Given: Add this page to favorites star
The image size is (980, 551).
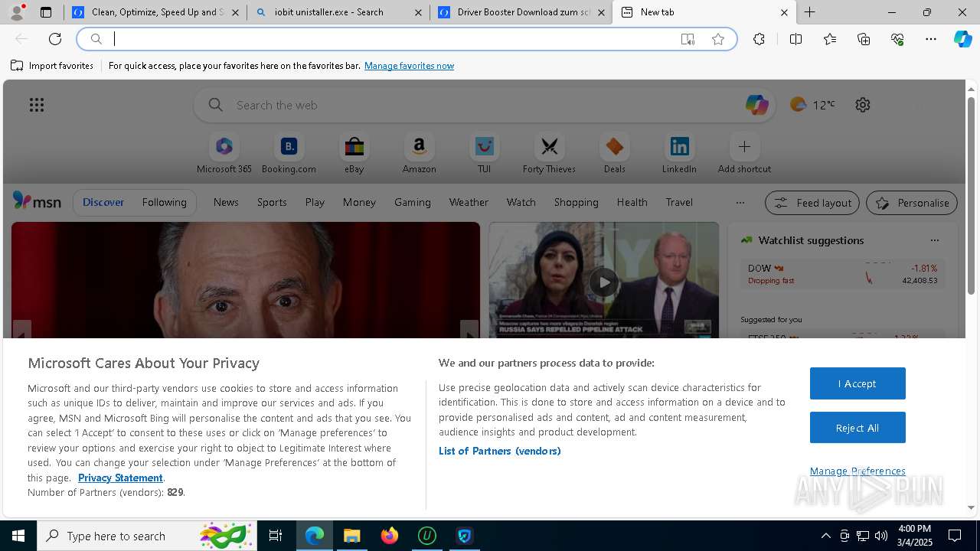Looking at the screenshot, I should tap(718, 39).
